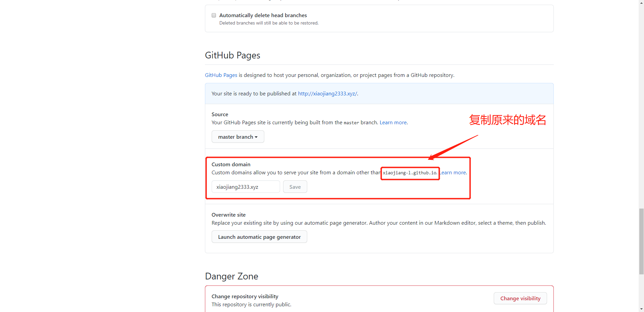Open Learn more link in Custom domain
Screen dimensions: 644x312
(453, 173)
